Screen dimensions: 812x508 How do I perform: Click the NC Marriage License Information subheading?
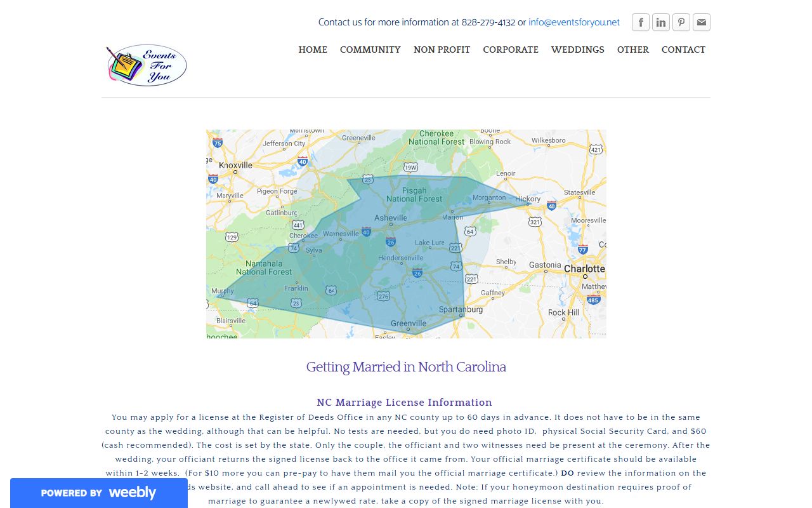404,403
